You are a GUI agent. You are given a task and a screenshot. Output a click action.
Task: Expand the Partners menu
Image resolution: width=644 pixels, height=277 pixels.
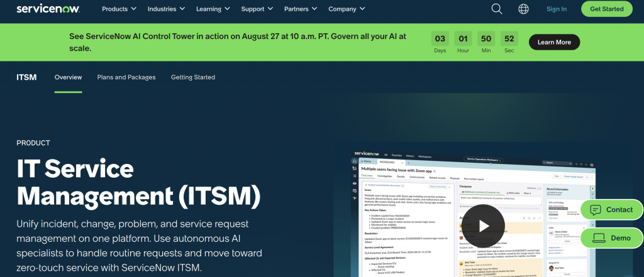click(301, 9)
